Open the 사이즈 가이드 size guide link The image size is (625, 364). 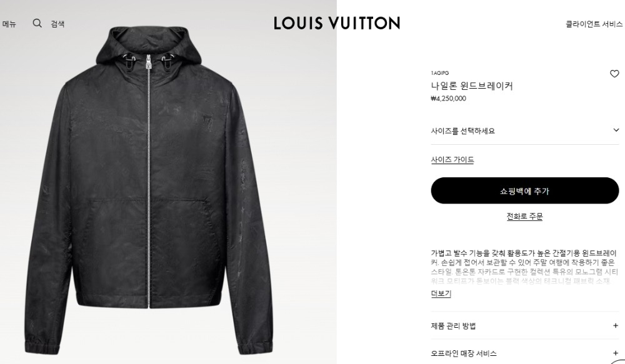(x=452, y=160)
